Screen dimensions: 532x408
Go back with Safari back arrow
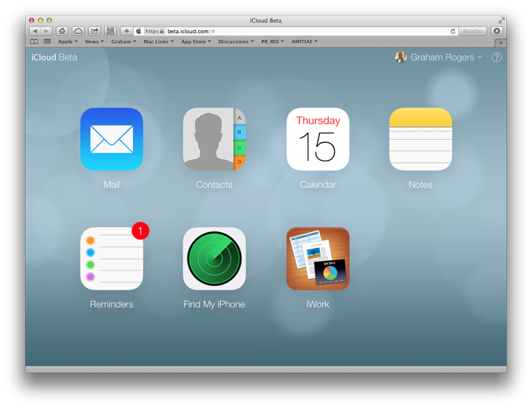(35, 31)
